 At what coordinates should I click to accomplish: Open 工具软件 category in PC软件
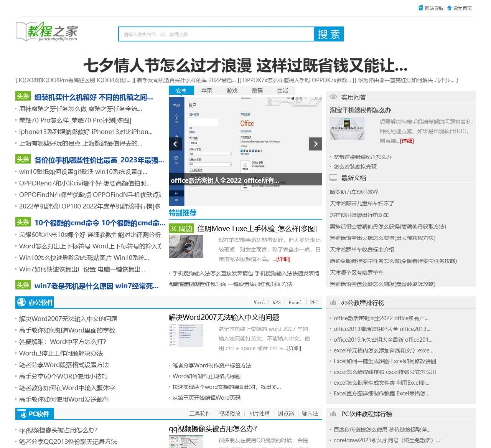coord(200,413)
